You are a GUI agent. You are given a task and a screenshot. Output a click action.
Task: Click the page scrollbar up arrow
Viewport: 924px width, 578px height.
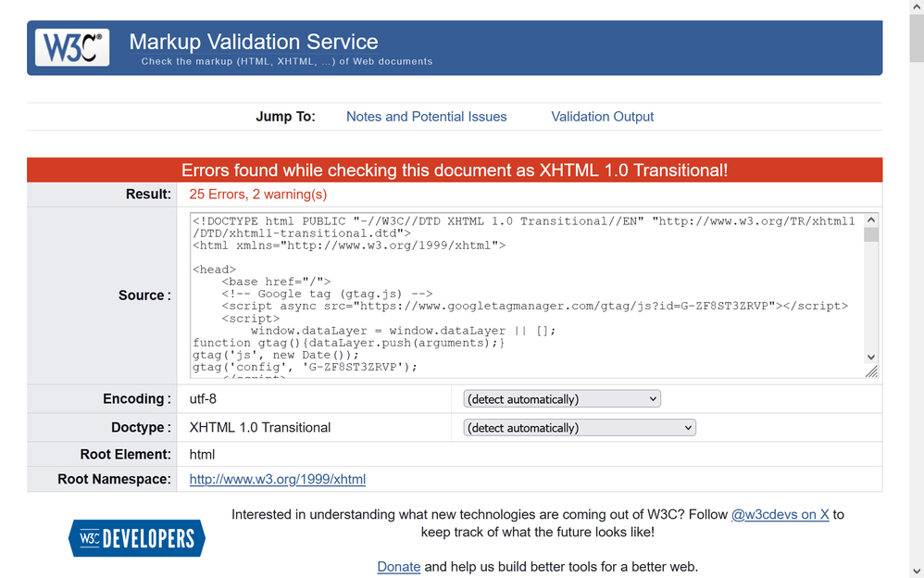[x=916, y=7]
